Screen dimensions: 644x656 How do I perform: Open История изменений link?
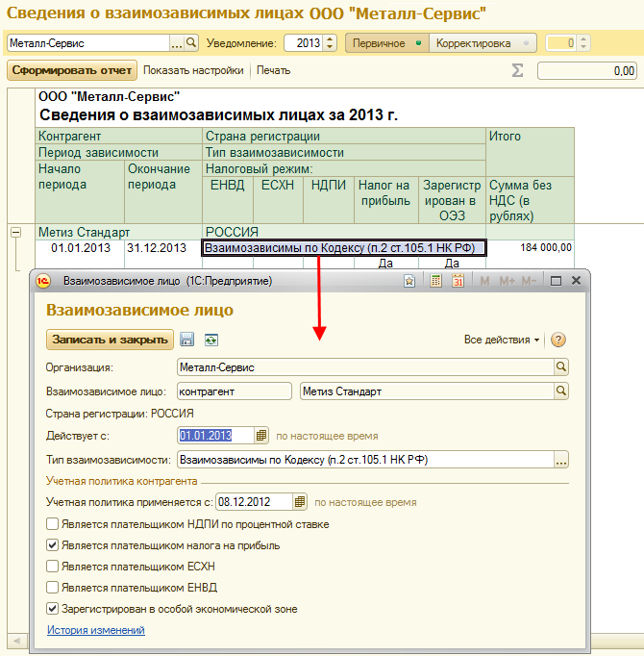[x=96, y=630]
